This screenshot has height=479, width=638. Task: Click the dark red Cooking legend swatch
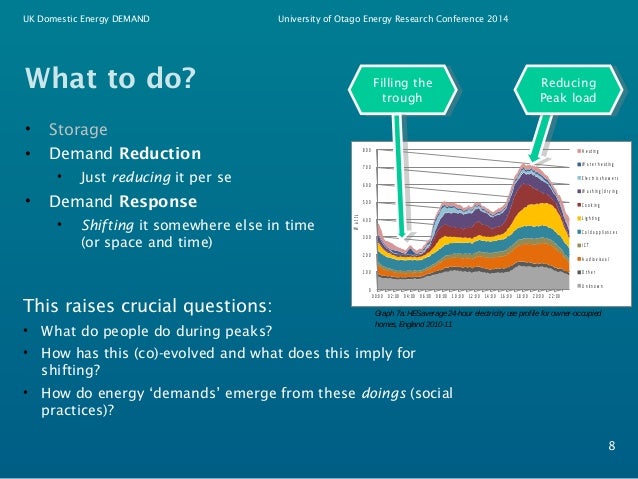click(579, 205)
